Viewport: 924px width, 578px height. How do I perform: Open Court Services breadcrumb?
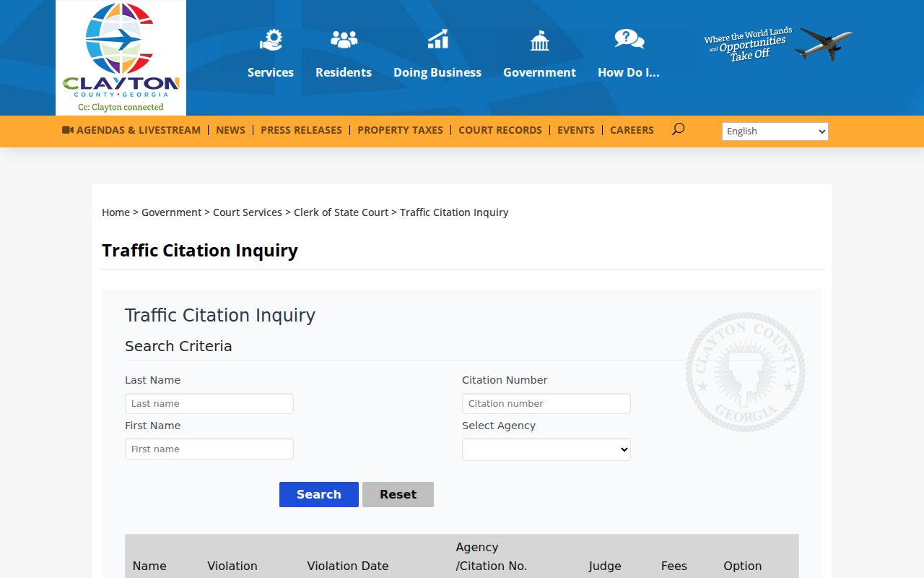tap(248, 212)
